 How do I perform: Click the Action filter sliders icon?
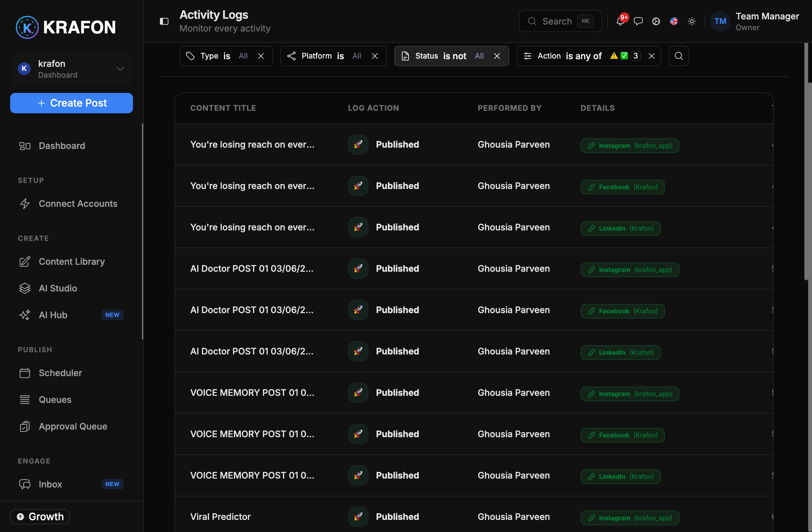coord(528,56)
